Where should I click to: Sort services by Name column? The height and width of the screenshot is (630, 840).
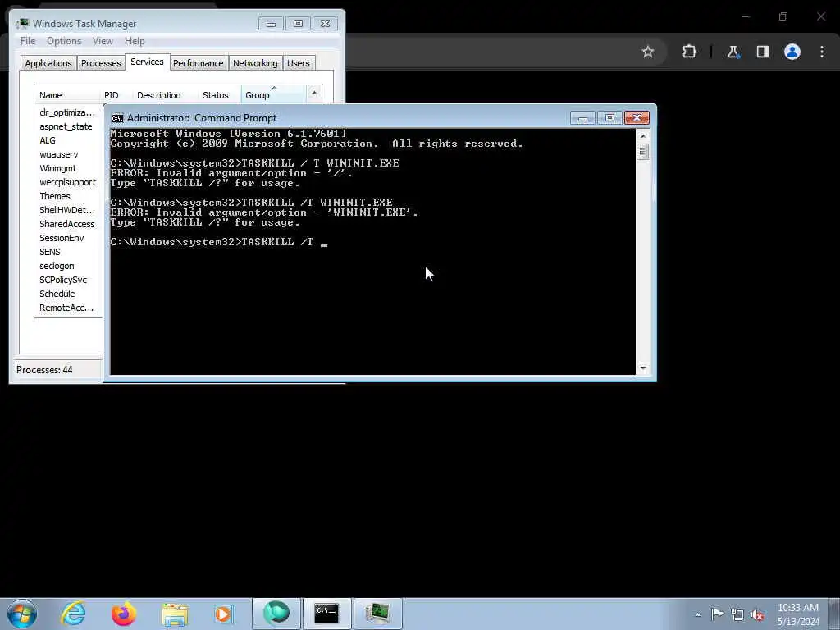[66, 95]
